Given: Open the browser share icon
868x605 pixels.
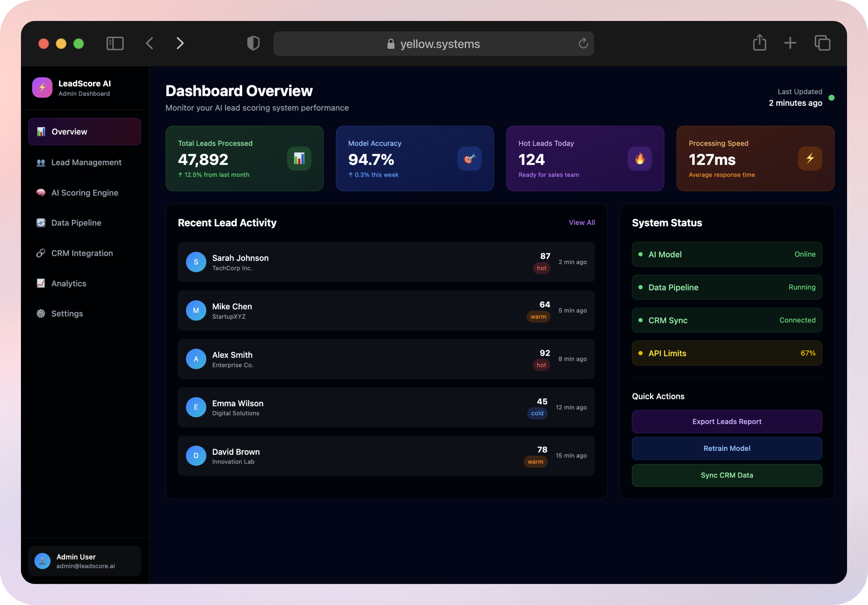Looking at the screenshot, I should [759, 42].
